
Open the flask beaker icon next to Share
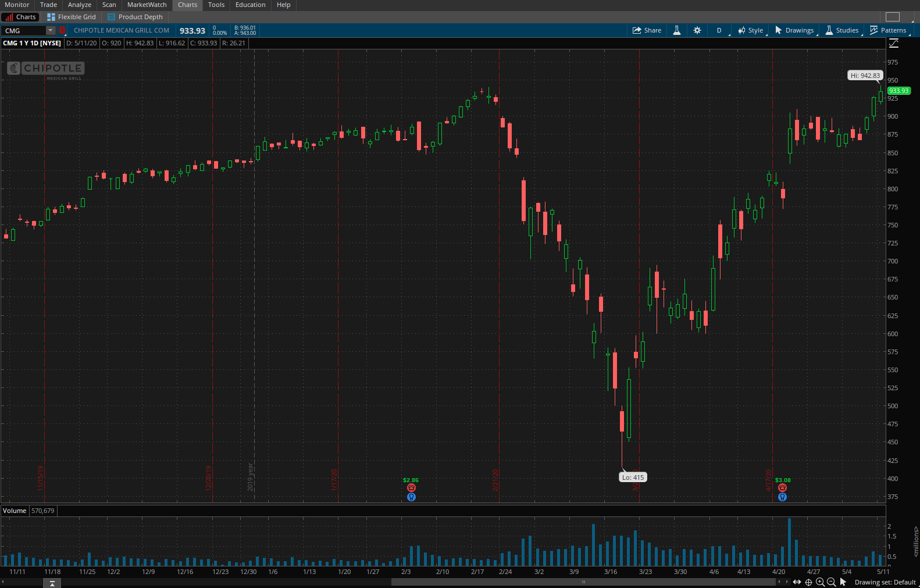pyautogui.click(x=677, y=30)
